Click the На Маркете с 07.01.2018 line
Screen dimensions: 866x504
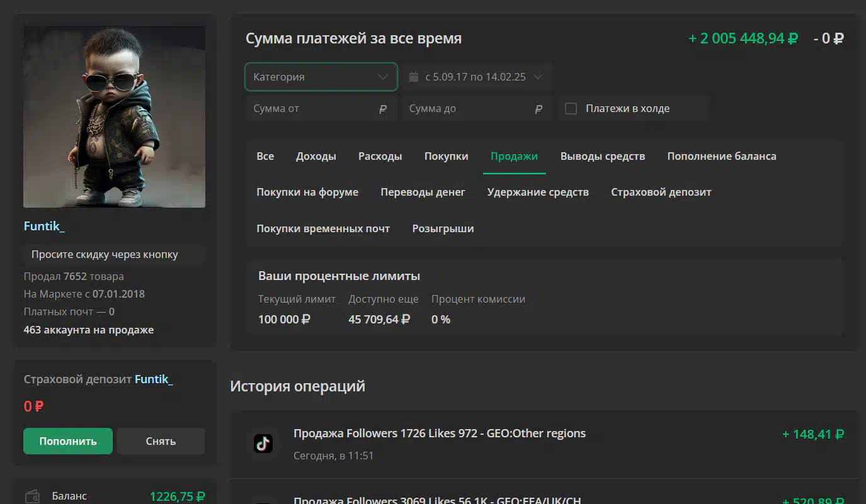[84, 294]
